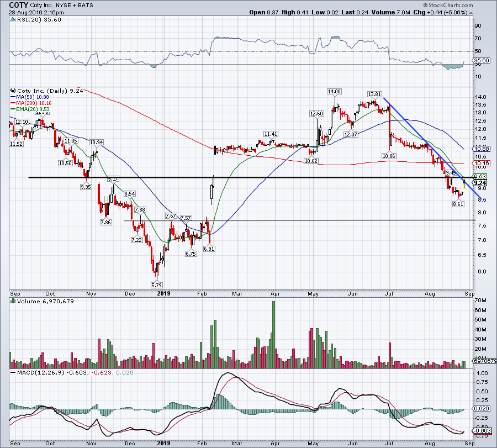Click the 8.61 recent low annotation

click(458, 204)
